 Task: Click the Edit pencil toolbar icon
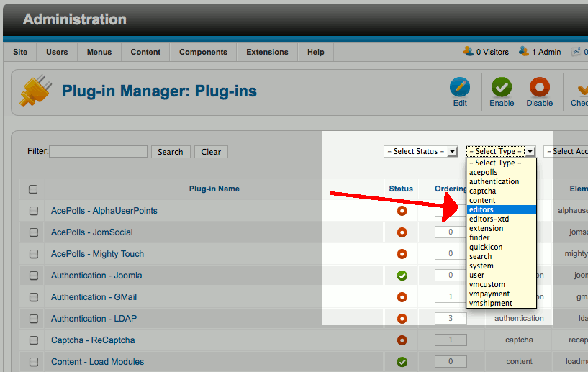[460, 87]
